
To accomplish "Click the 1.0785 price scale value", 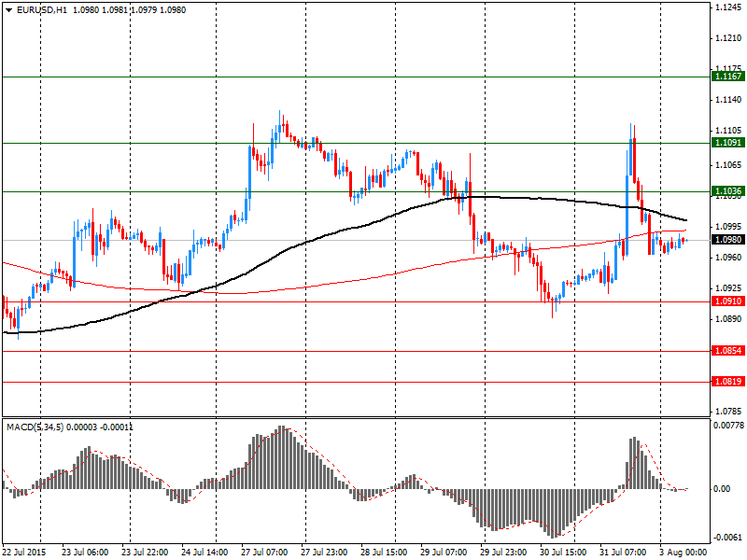I will 729,411.
